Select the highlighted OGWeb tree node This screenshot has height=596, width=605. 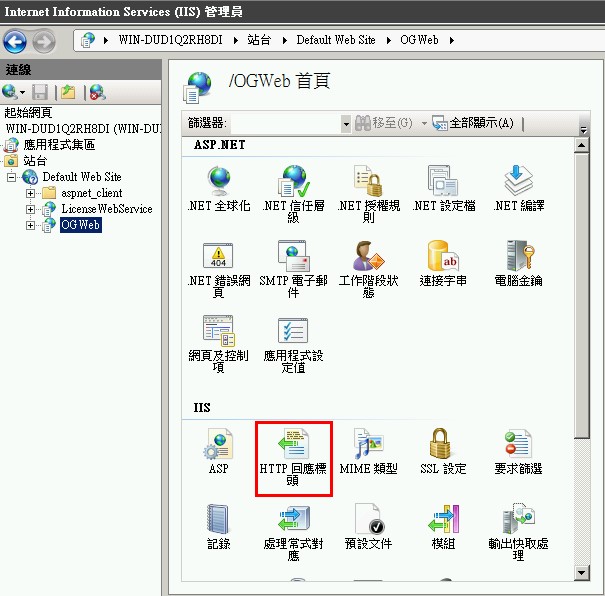81,225
